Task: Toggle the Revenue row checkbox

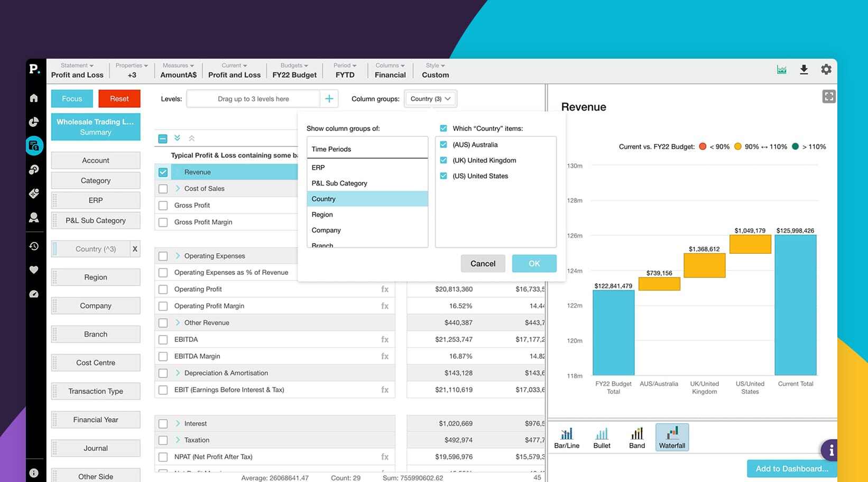Action: [163, 172]
